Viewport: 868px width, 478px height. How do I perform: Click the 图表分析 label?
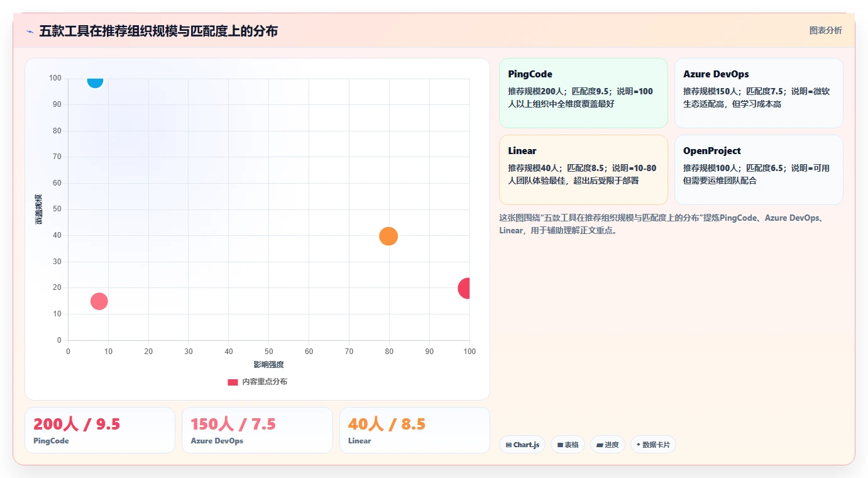pos(825,30)
